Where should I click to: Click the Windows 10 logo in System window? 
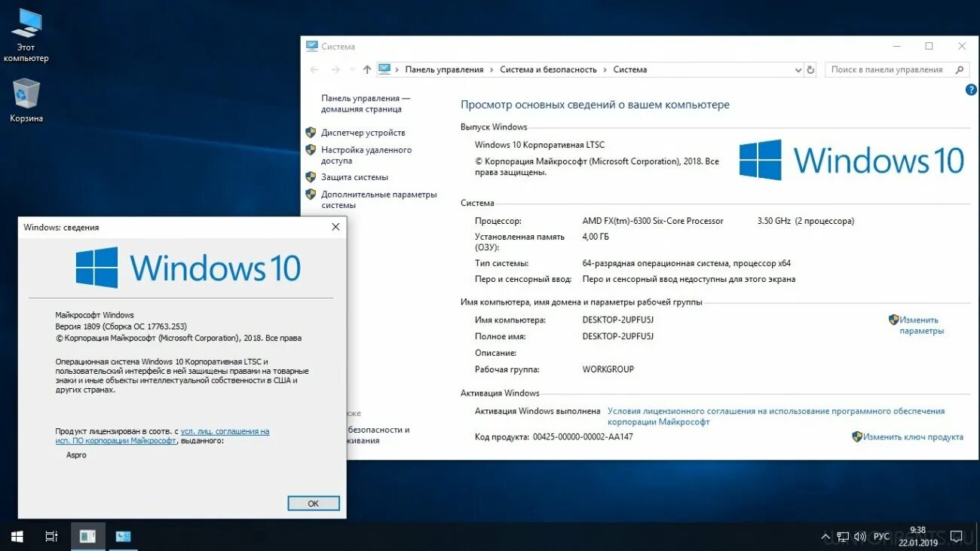tap(851, 160)
